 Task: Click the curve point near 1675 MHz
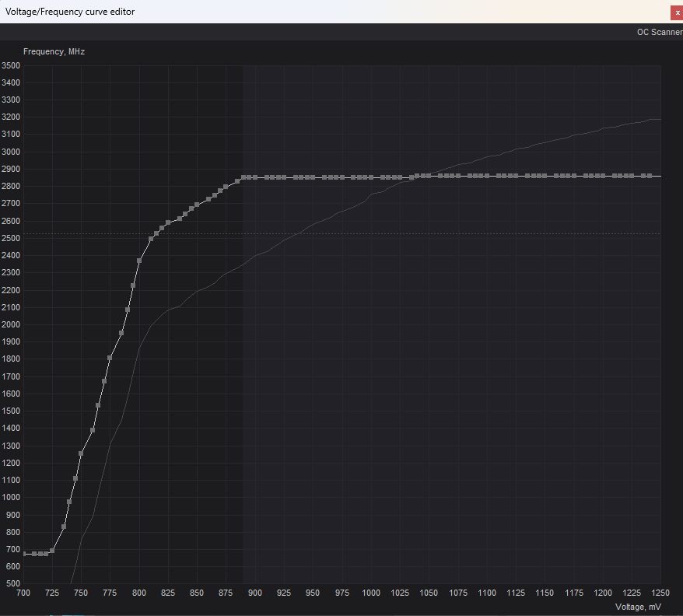pos(104,381)
